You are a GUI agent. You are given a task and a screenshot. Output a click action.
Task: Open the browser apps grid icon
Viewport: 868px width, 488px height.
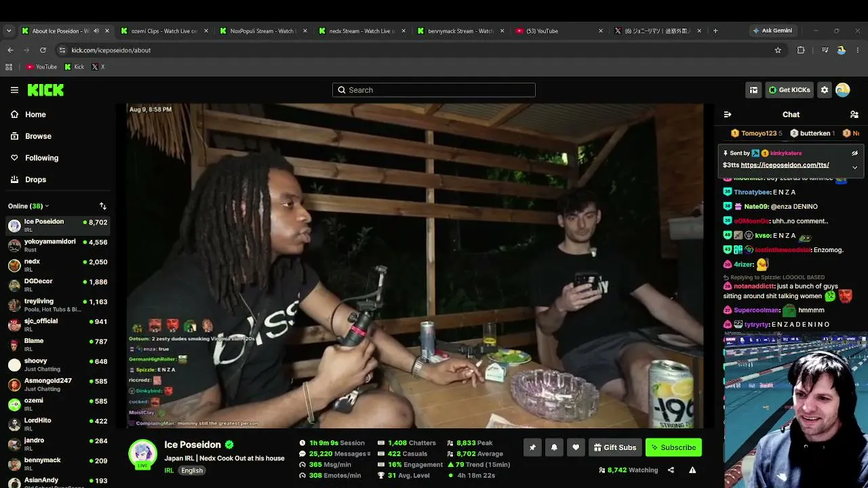(9, 66)
